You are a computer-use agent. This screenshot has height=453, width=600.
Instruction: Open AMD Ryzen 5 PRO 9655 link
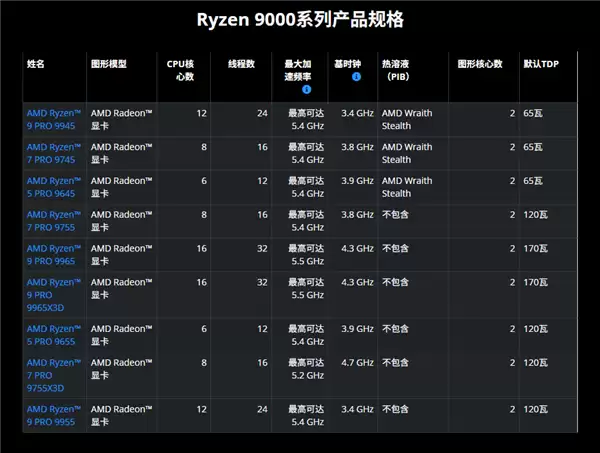[54, 335]
